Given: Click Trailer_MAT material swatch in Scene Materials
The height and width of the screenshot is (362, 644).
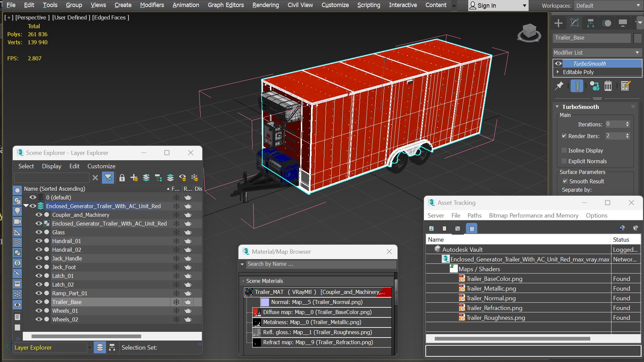Looking at the screenshot, I should 249,292.
